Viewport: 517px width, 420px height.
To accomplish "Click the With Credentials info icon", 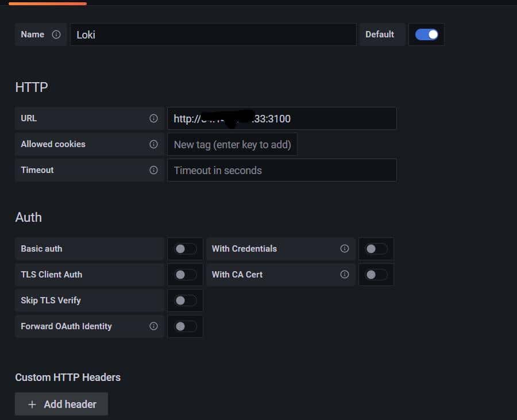I will pos(345,249).
